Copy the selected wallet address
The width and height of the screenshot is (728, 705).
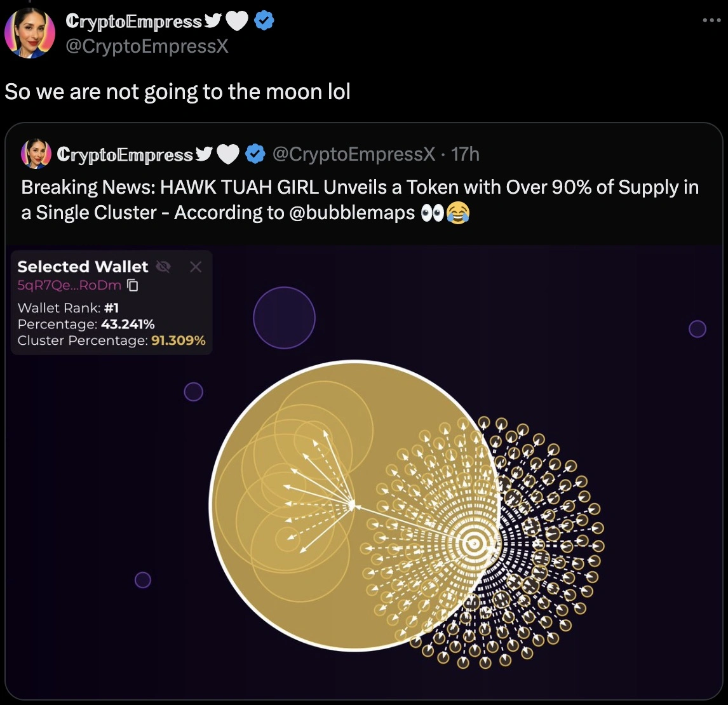point(133,285)
